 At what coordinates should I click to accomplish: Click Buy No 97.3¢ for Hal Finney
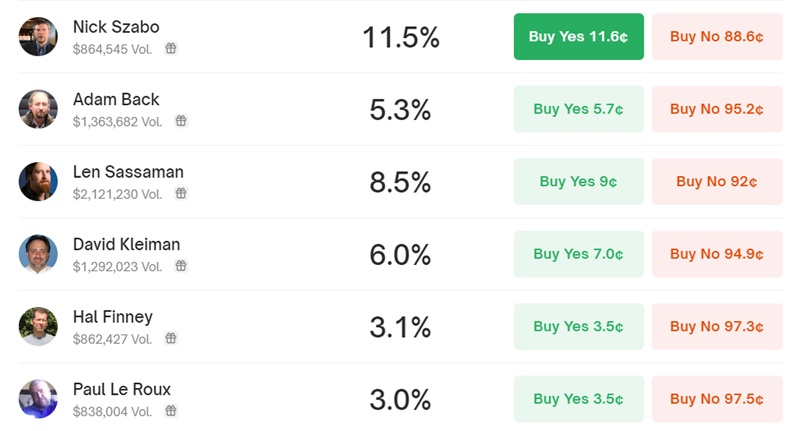[717, 326]
